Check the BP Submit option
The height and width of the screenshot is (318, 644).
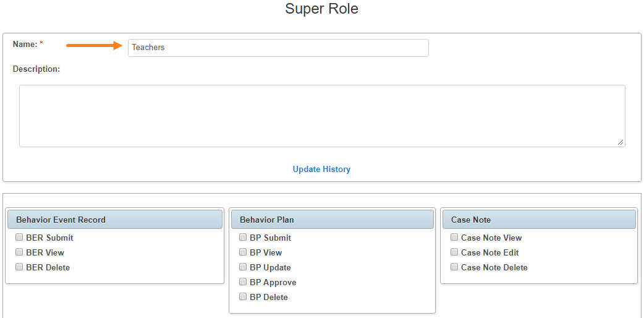[x=243, y=238]
